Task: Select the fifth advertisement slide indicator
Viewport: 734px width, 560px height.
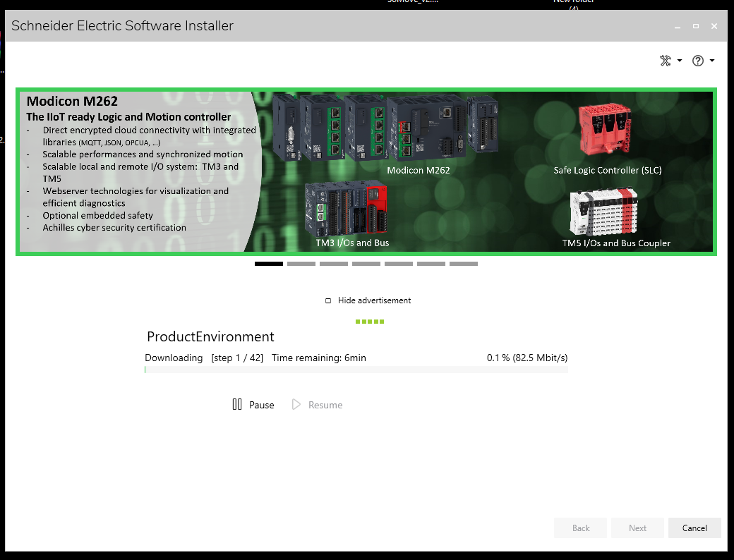Action: (x=398, y=264)
